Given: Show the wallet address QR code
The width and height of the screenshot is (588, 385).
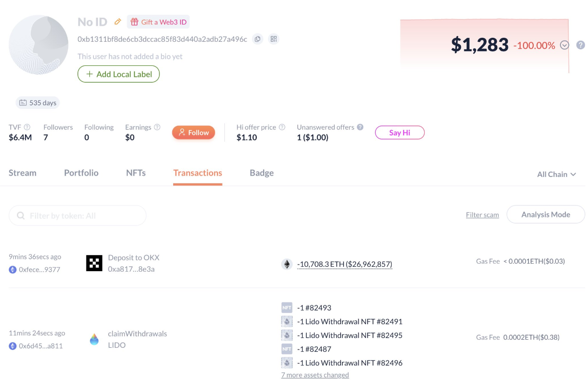Looking at the screenshot, I should tap(274, 39).
